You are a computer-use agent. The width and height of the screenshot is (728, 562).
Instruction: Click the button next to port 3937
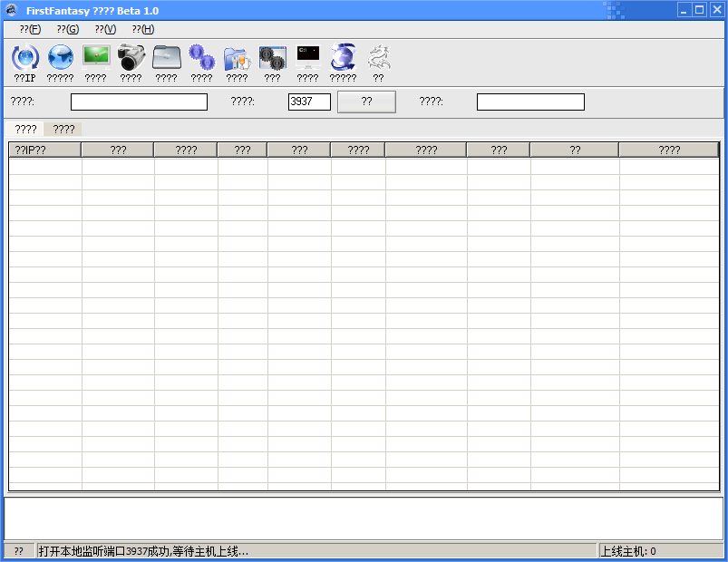[366, 102]
